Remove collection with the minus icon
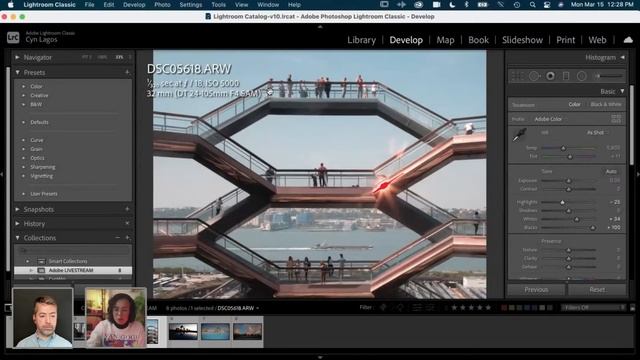This screenshot has width=640, height=360. [118, 238]
